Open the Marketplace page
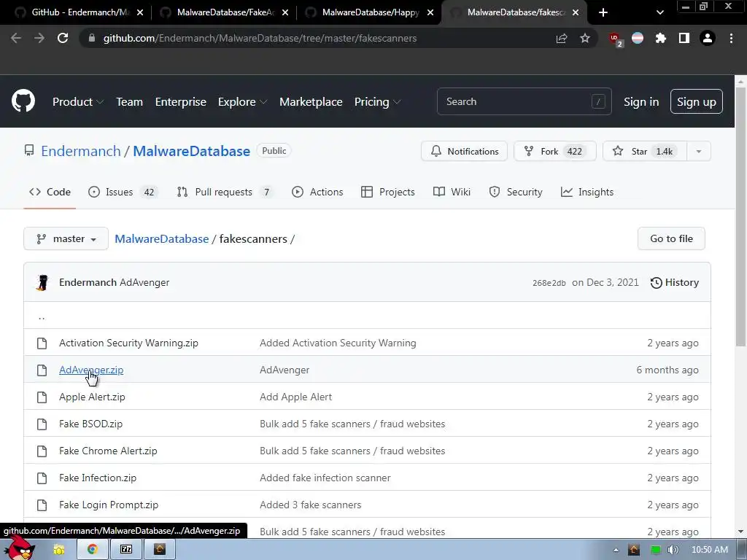 pyautogui.click(x=311, y=101)
